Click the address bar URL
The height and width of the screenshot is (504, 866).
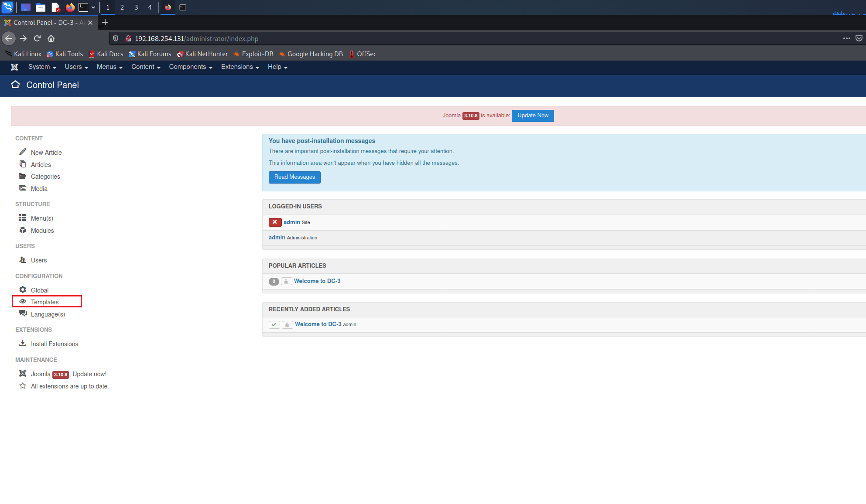196,38
